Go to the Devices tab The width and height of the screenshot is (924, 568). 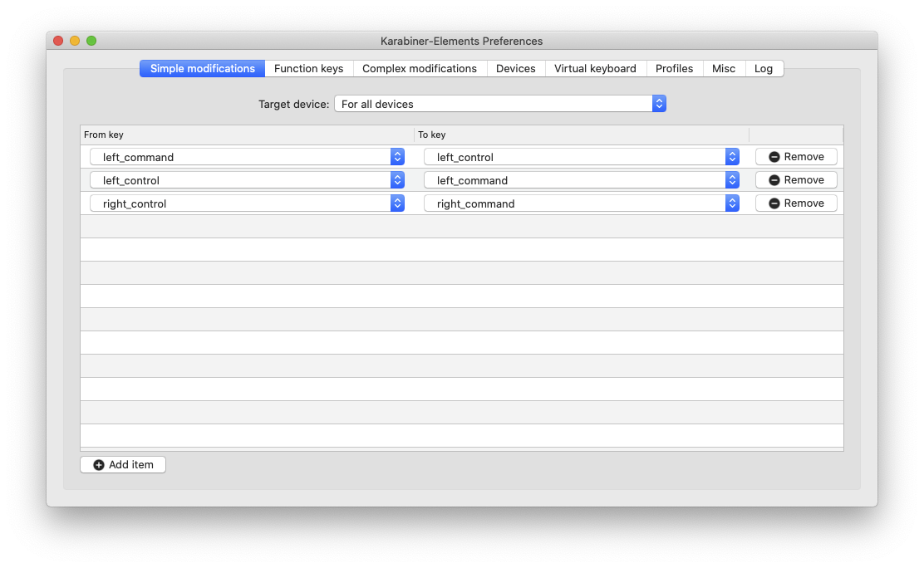pos(515,69)
